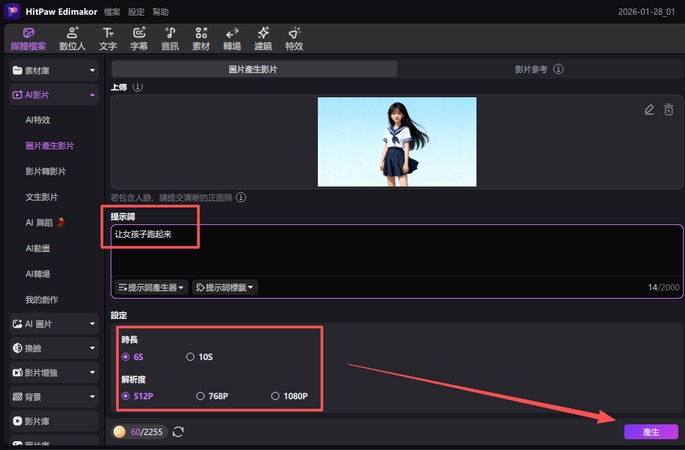The image size is (685, 450).
Task: Open the 濾鏡 filters tool
Action: click(263, 38)
